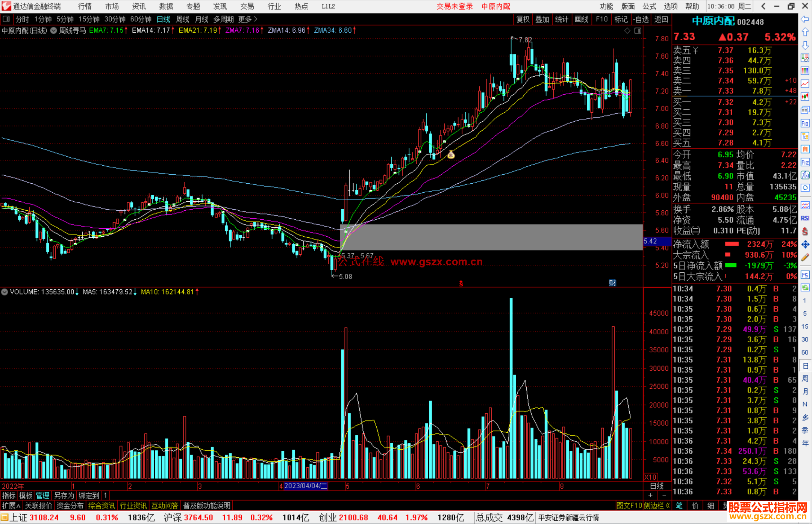Image resolution: width=812 pixels, height=524 pixels.
Task: Toggle the window icon at chart top-right
Action: (x=638, y=31)
